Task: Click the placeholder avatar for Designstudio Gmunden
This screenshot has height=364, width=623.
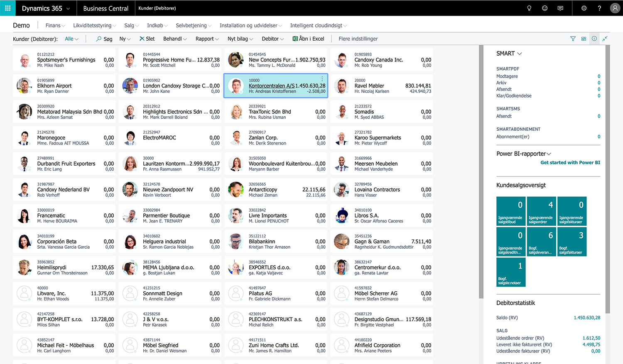Action: coord(341,320)
